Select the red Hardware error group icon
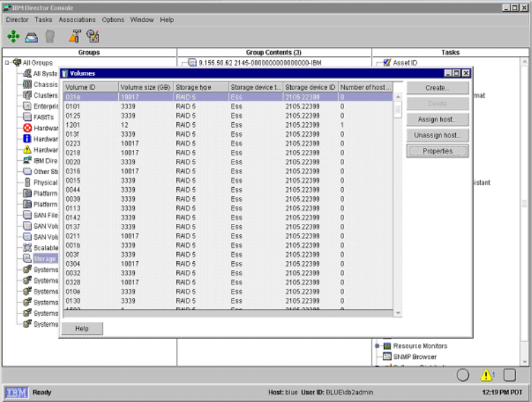This screenshot has width=532, height=402. [28, 128]
